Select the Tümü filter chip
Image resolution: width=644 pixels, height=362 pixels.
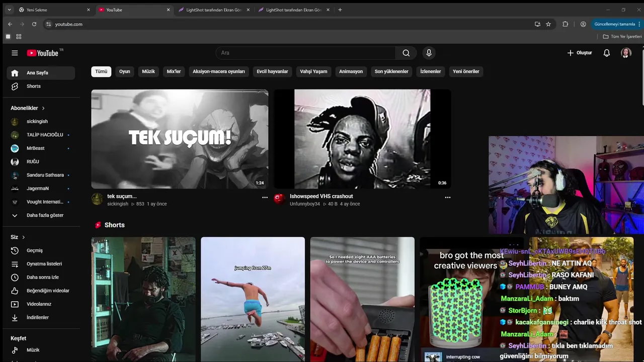point(101,71)
